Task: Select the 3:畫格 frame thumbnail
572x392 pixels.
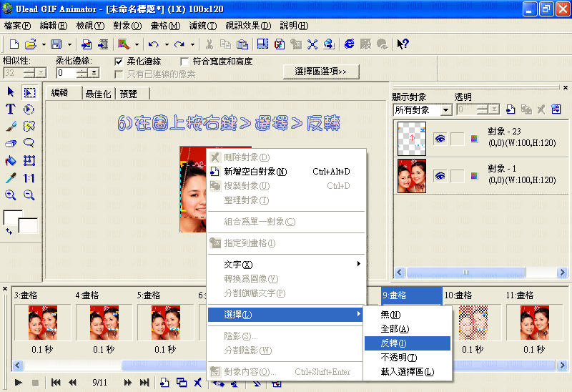Action: 43,323
